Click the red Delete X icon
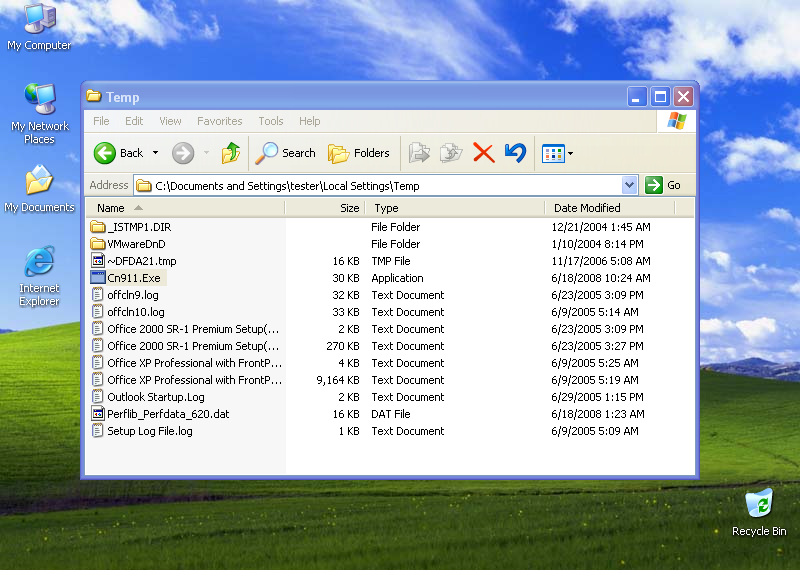The image size is (800, 570). click(483, 153)
